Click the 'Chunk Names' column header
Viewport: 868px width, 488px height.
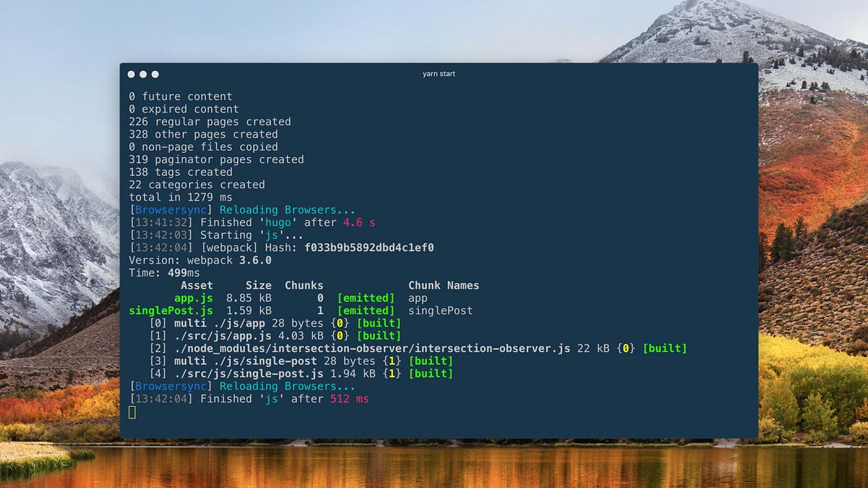coord(444,285)
